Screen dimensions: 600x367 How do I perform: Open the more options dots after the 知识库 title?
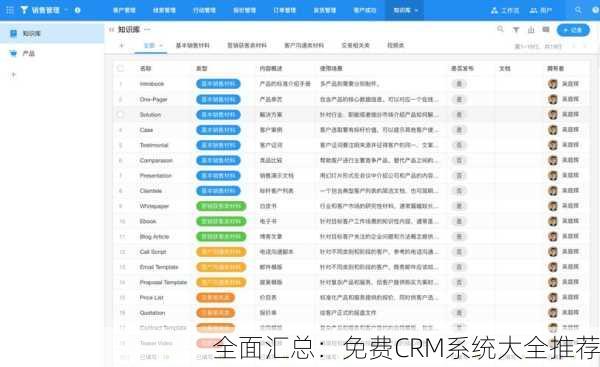[x=147, y=29]
